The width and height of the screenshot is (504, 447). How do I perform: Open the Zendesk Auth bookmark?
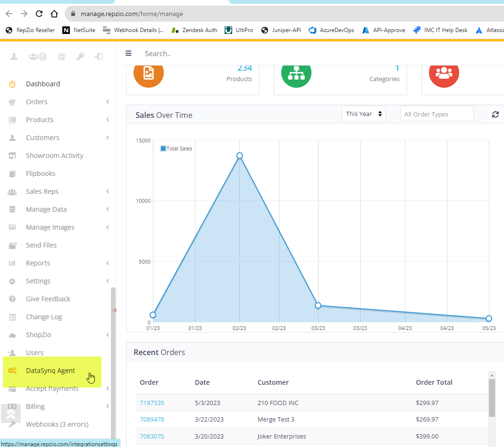(194, 30)
